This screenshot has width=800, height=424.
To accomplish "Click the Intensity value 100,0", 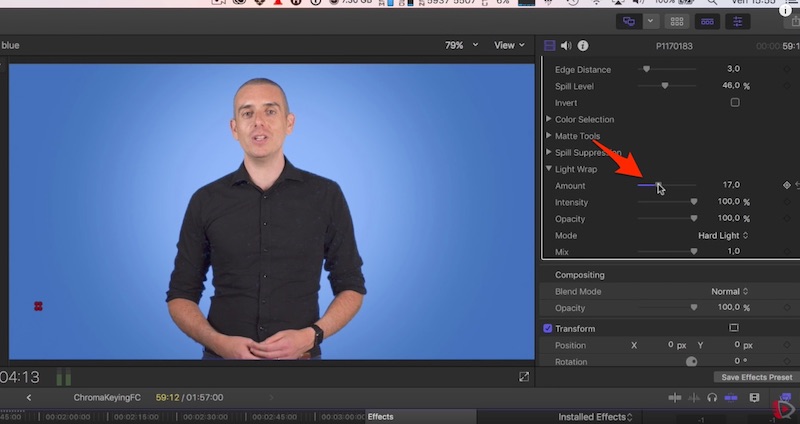I will [x=729, y=202].
